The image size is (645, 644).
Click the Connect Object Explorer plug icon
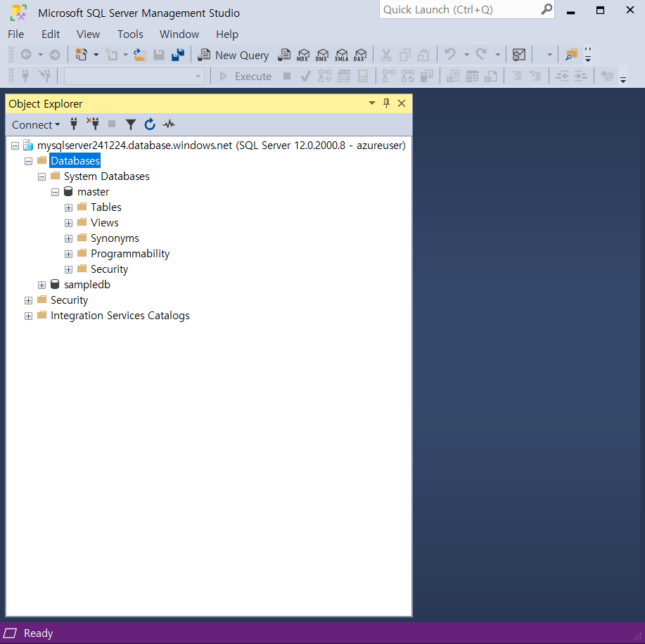point(74,124)
